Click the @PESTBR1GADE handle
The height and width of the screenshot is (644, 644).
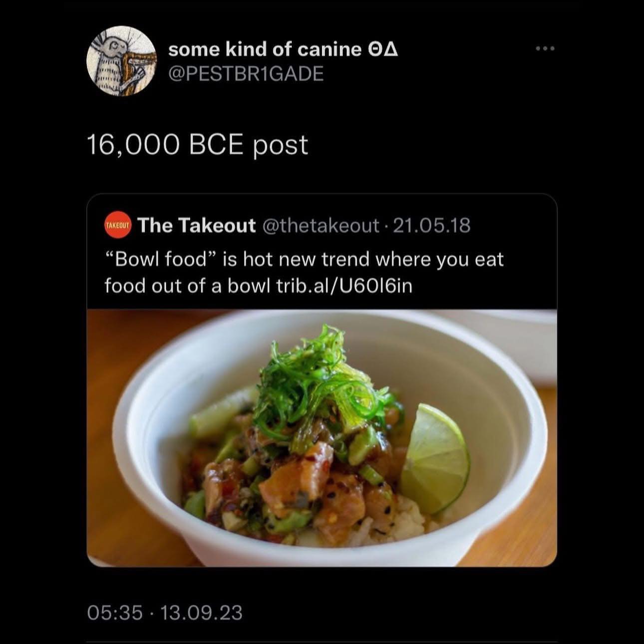coord(246,74)
